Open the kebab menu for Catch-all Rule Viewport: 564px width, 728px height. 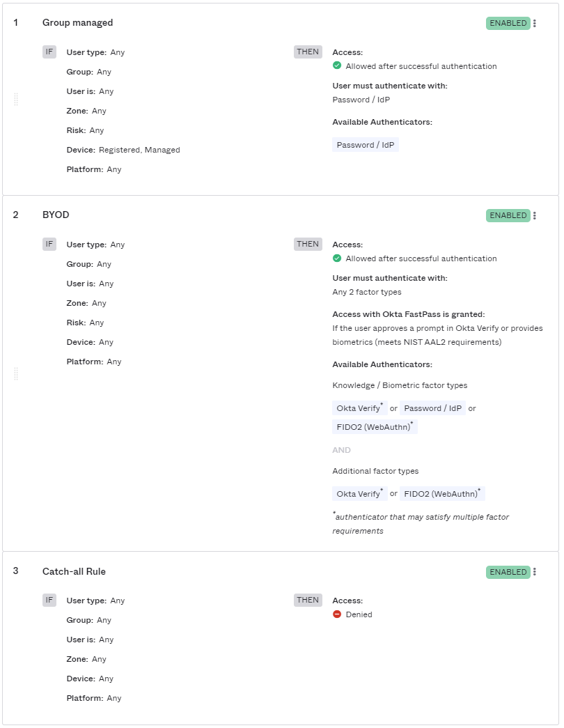[535, 572]
